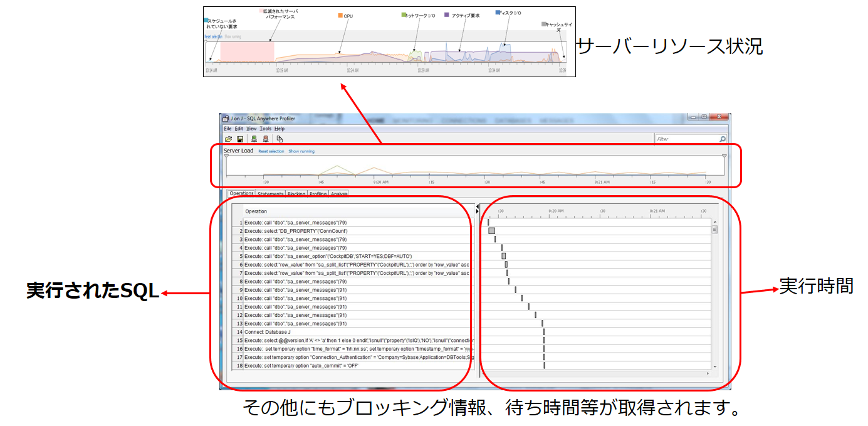Open the Tools menu

[266, 129]
